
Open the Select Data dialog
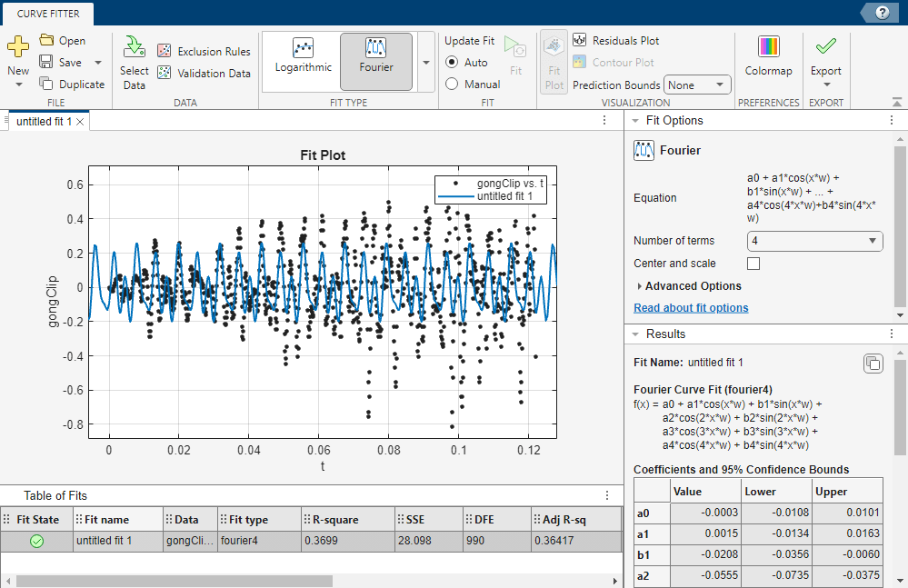tap(134, 62)
